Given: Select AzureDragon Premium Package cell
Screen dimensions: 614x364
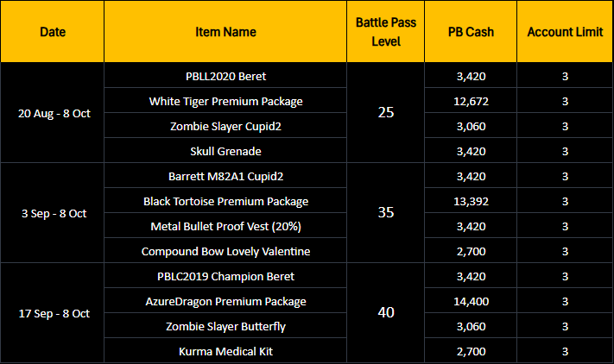Looking at the screenshot, I should coord(225,301).
